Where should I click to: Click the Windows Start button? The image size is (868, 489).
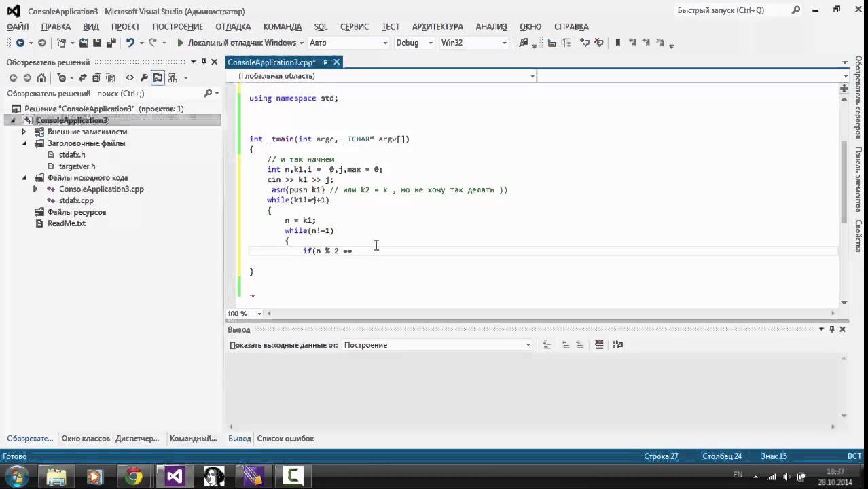(x=16, y=475)
